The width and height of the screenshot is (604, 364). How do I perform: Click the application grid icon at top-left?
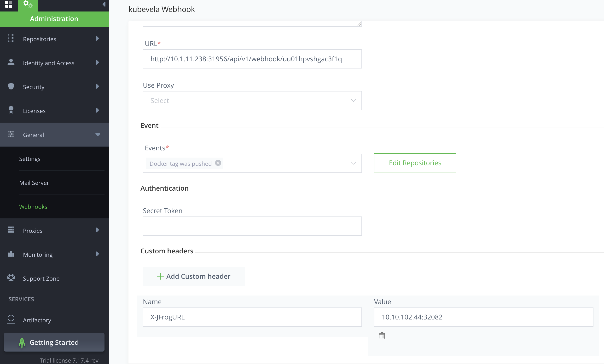point(9,4)
